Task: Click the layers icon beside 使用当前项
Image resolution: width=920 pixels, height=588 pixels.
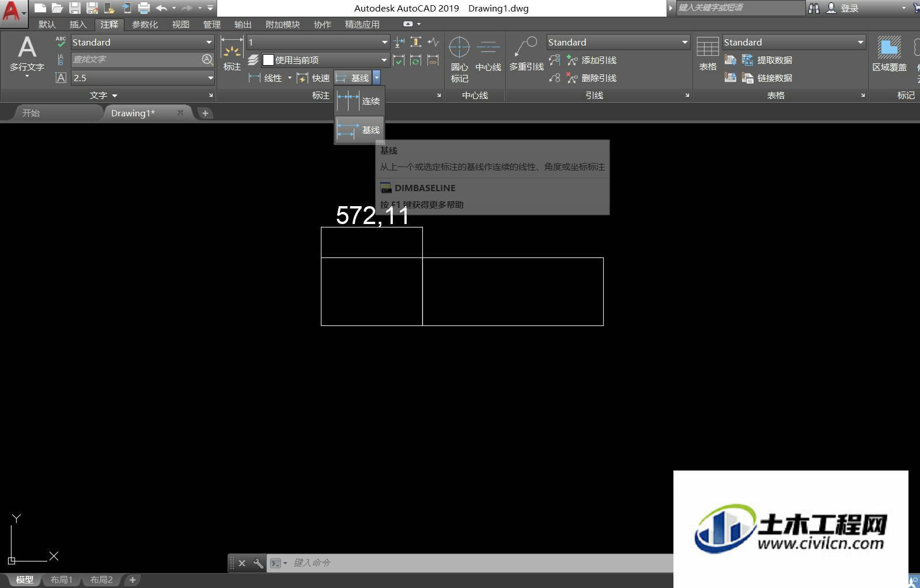Action: coord(253,60)
